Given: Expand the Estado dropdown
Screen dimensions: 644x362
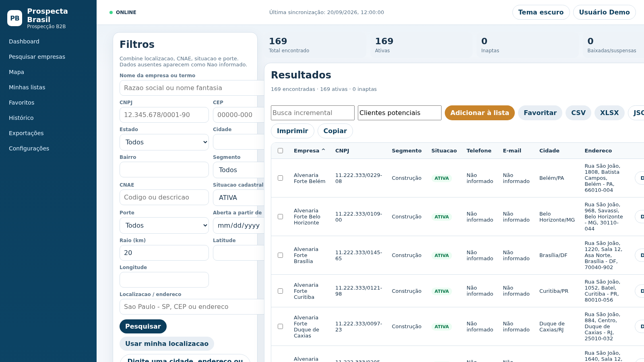Looking at the screenshot, I should click(x=164, y=142).
